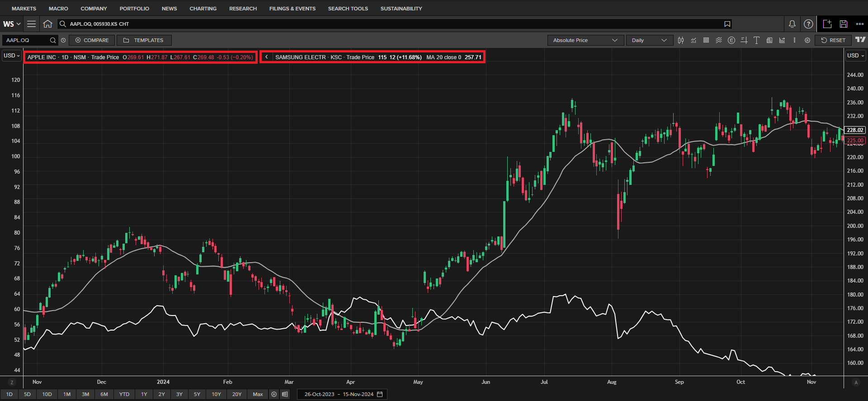Open the right-axis USD currency dropdown
The height and width of the screenshot is (401, 868).
(855, 56)
